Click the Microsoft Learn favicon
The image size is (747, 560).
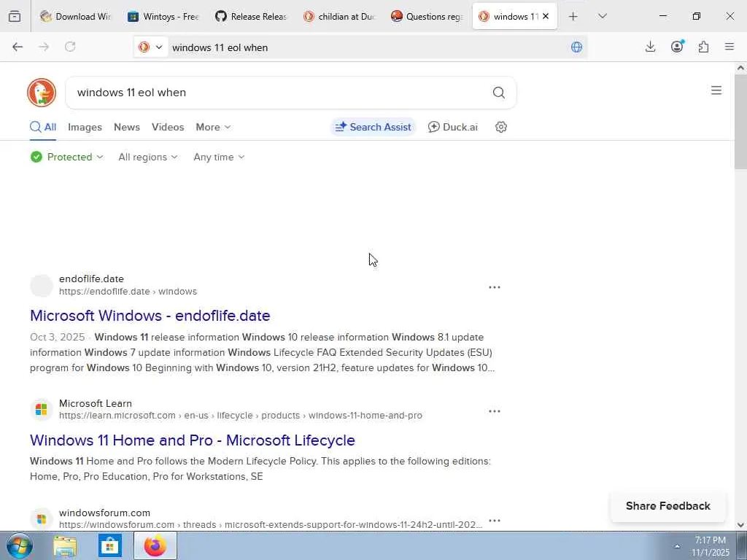(x=42, y=410)
